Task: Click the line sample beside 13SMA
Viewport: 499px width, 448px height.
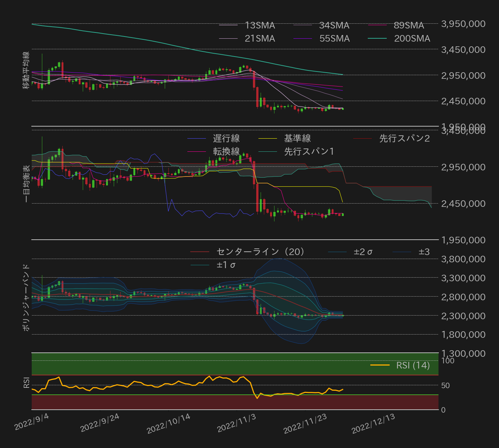Action: pyautogui.click(x=229, y=25)
